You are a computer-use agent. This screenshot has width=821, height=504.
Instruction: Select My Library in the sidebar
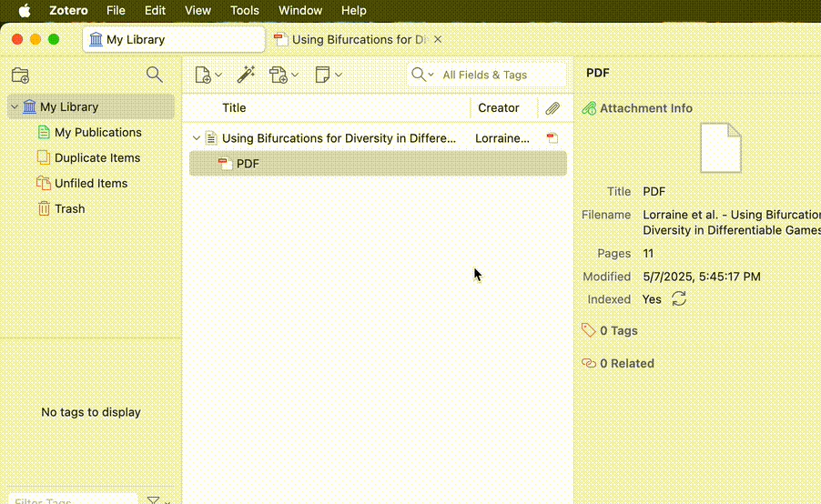(91, 106)
